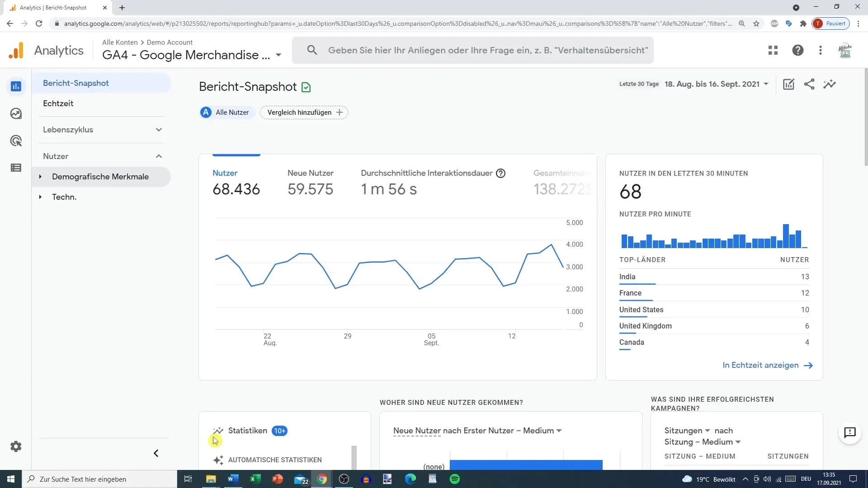
Task: Select the Nutzer metric tab
Action: (236, 183)
